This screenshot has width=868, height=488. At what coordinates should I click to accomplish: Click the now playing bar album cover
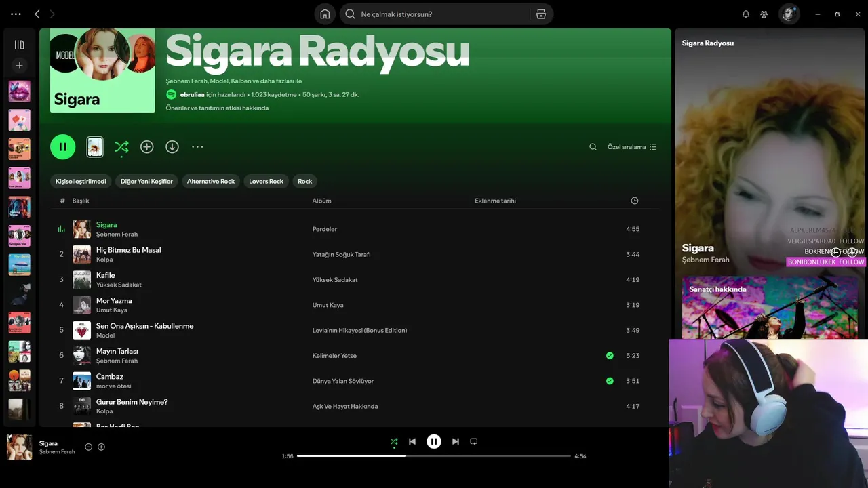pos(19,447)
